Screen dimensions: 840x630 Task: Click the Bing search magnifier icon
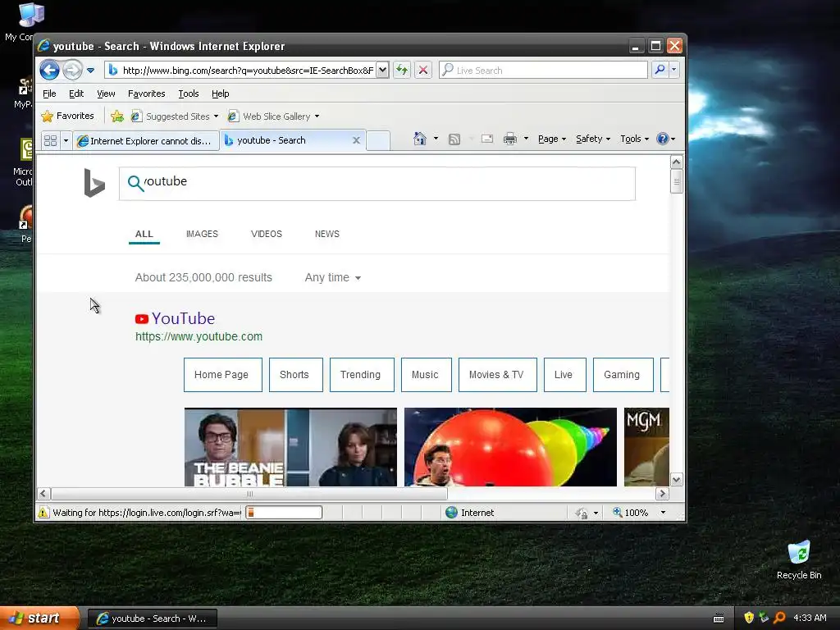pyautogui.click(x=135, y=183)
